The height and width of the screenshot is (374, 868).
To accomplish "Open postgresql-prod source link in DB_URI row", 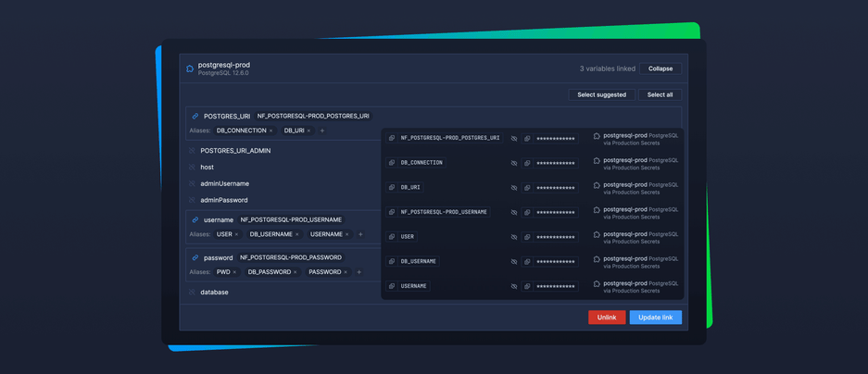I will point(625,185).
